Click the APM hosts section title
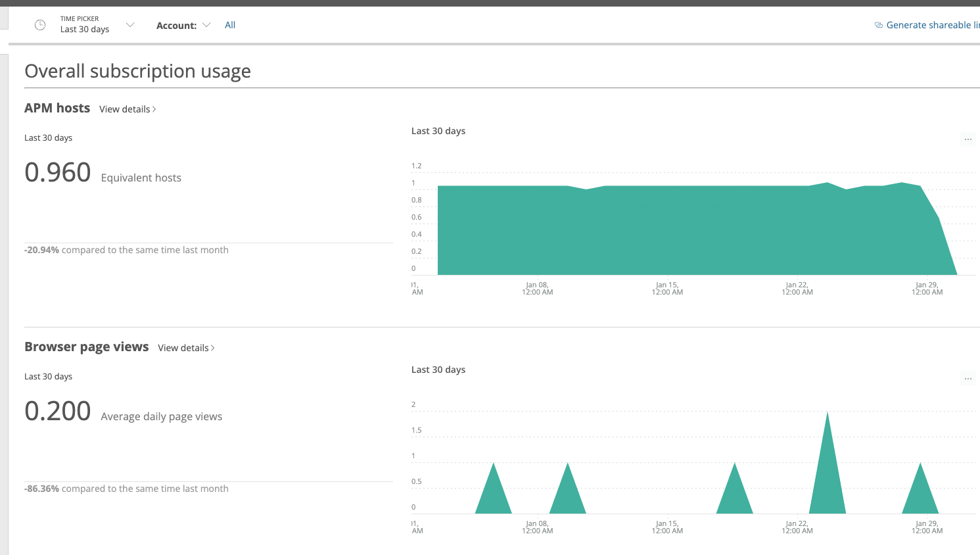The image size is (980, 555). tap(57, 108)
